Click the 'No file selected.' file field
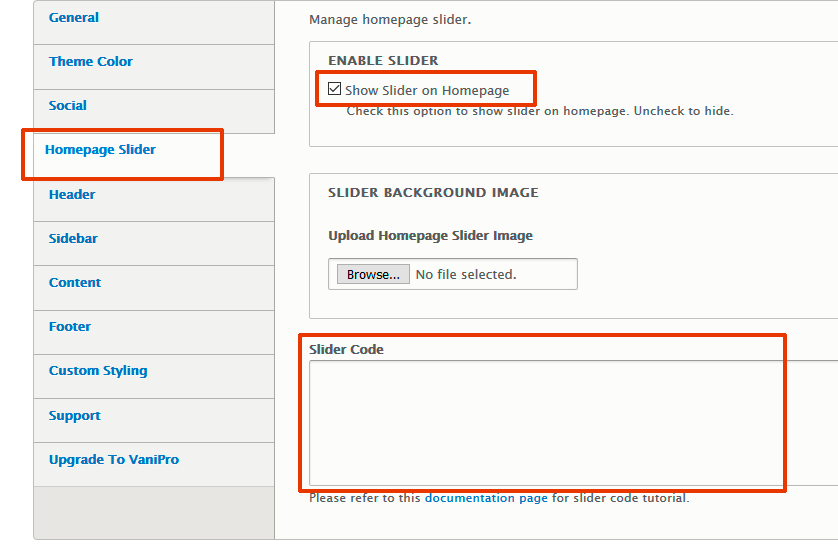This screenshot has height=547, width=838. [x=465, y=275]
